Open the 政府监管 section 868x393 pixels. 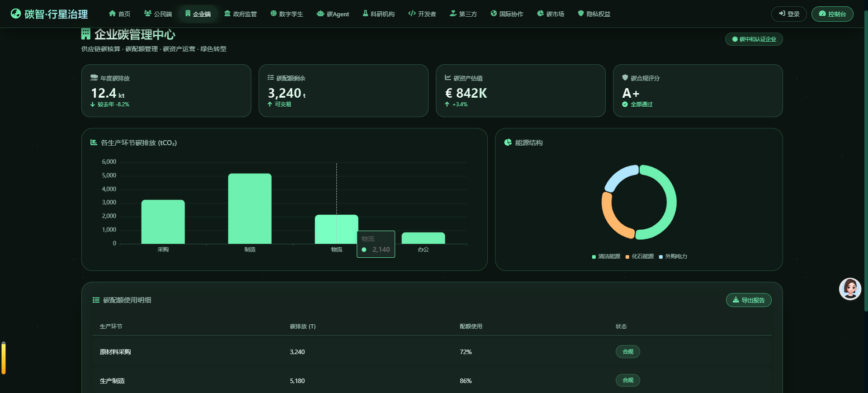[x=241, y=14]
